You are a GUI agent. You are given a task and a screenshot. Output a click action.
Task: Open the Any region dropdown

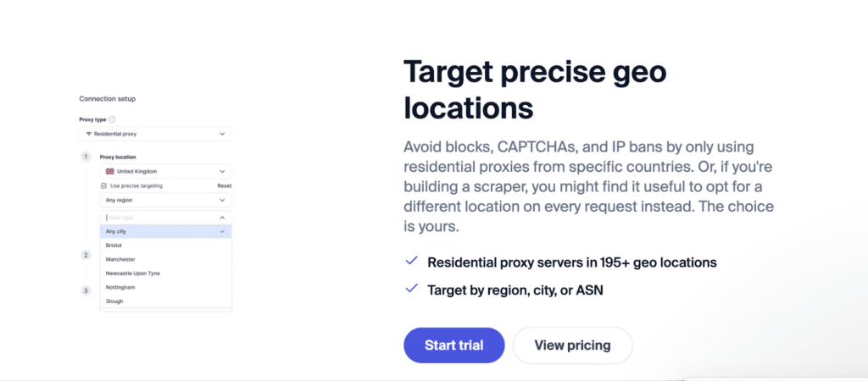coord(166,200)
